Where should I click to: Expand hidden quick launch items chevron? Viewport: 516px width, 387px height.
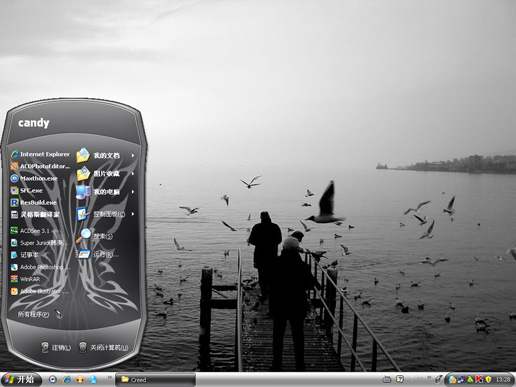click(109, 378)
